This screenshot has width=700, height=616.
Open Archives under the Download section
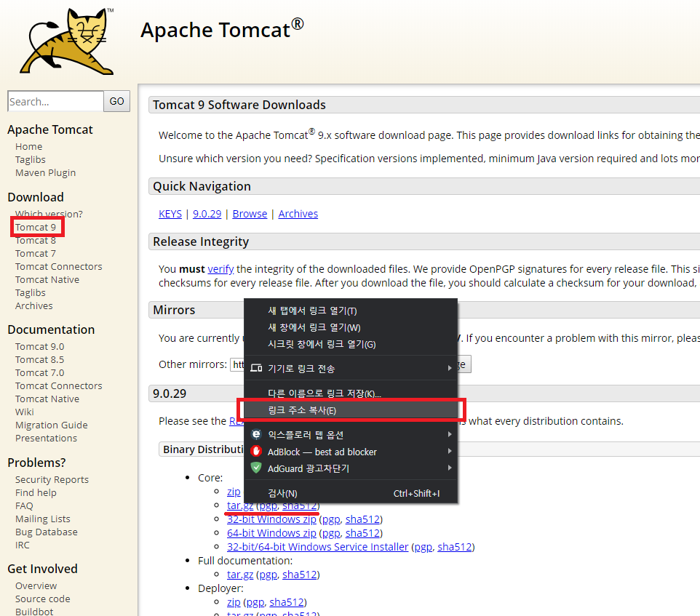[33, 305]
